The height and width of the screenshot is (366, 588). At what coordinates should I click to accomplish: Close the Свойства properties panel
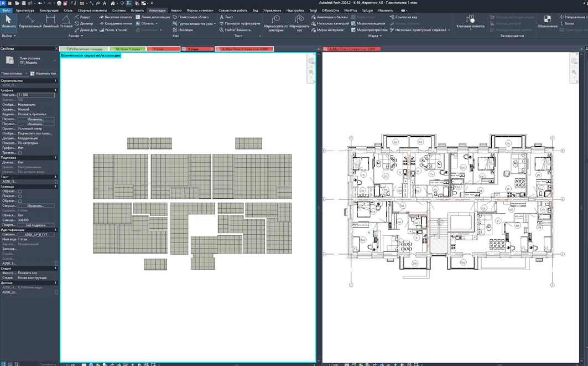[56, 49]
